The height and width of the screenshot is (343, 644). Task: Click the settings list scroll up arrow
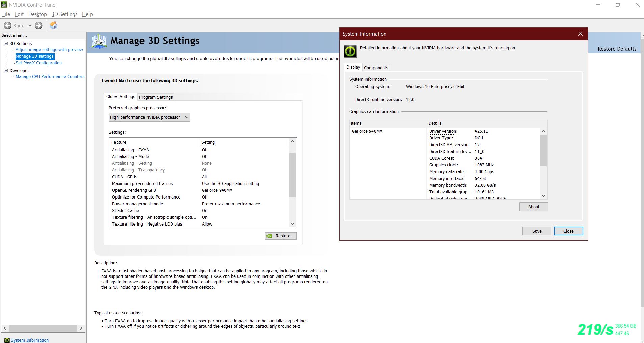click(292, 142)
